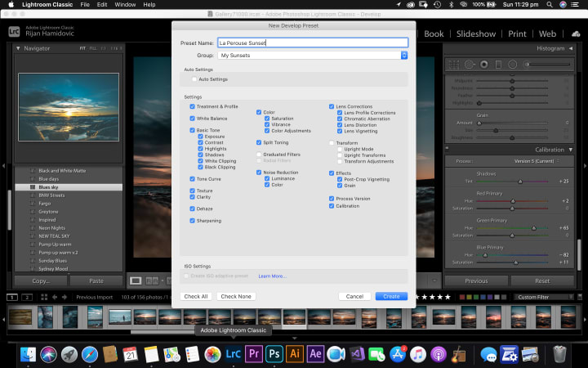Viewport: 588px width, 368px height.
Task: Select the Spot Removal tool icon
Action: pyautogui.click(x=469, y=65)
